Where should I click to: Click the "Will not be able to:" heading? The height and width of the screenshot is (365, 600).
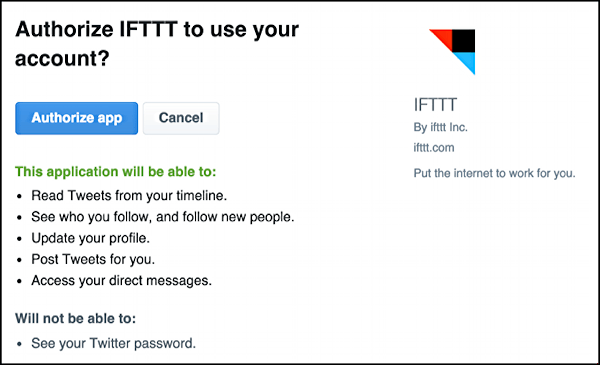point(75,318)
